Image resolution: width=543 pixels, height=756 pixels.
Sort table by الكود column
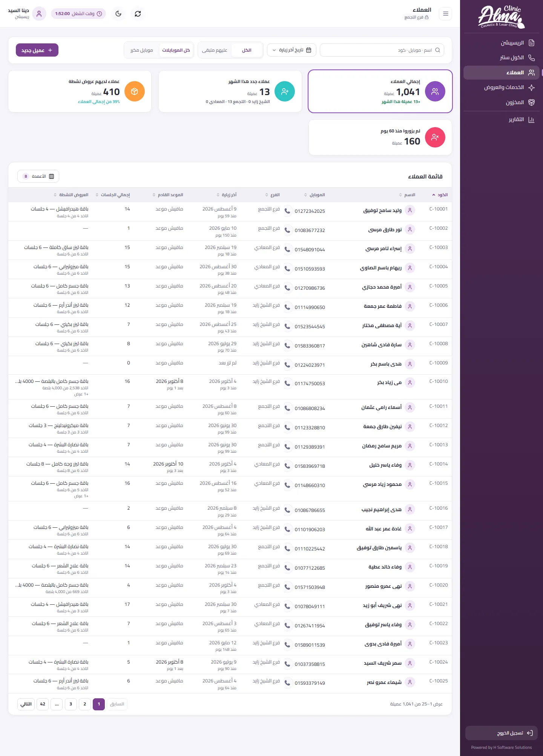(440, 195)
